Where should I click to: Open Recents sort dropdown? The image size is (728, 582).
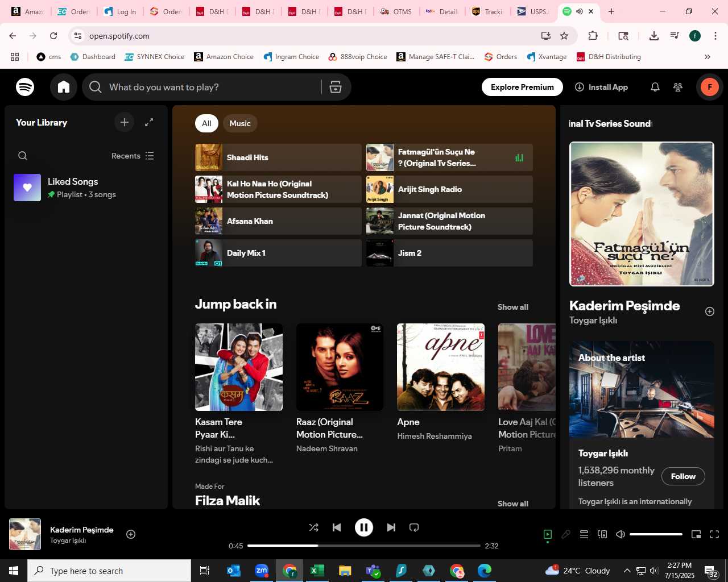click(x=133, y=156)
